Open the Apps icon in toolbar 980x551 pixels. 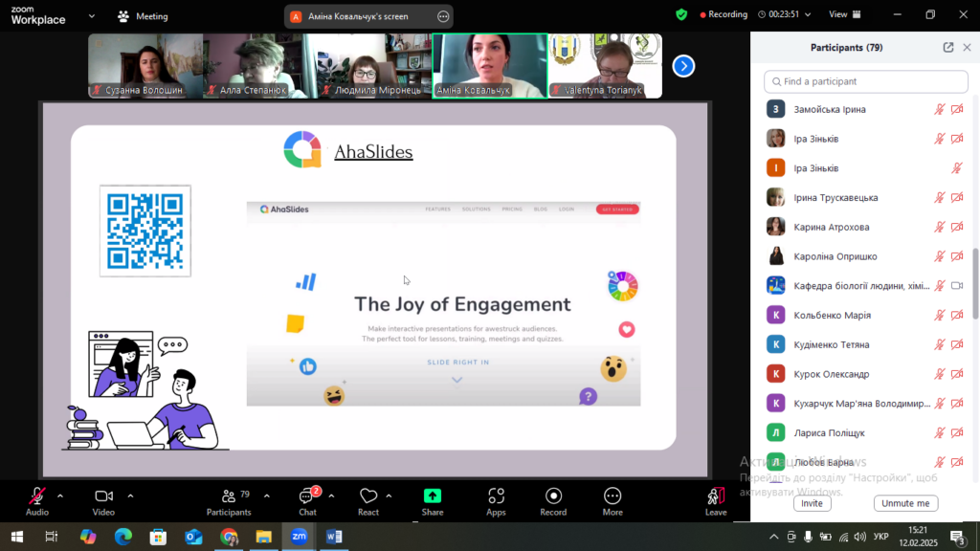(x=496, y=496)
